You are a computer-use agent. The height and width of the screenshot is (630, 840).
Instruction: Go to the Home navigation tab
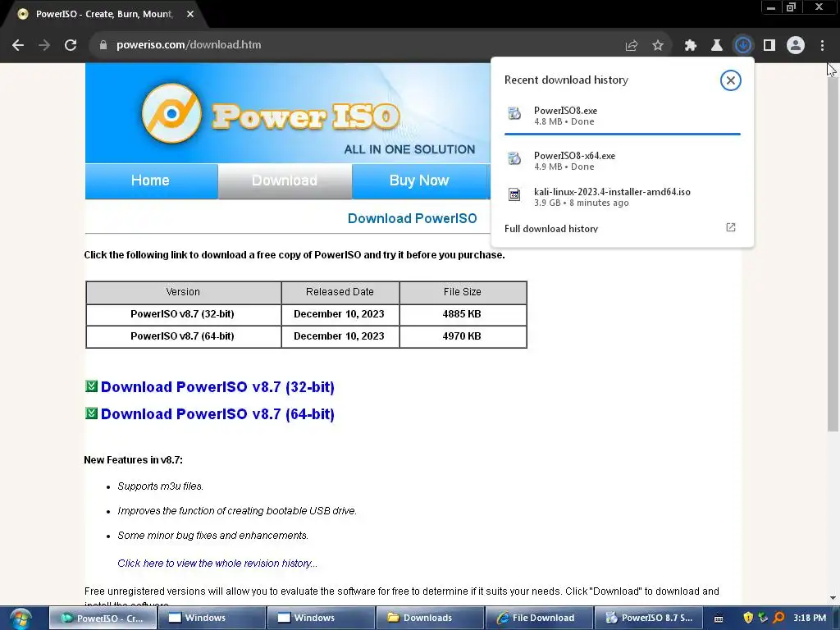(151, 181)
